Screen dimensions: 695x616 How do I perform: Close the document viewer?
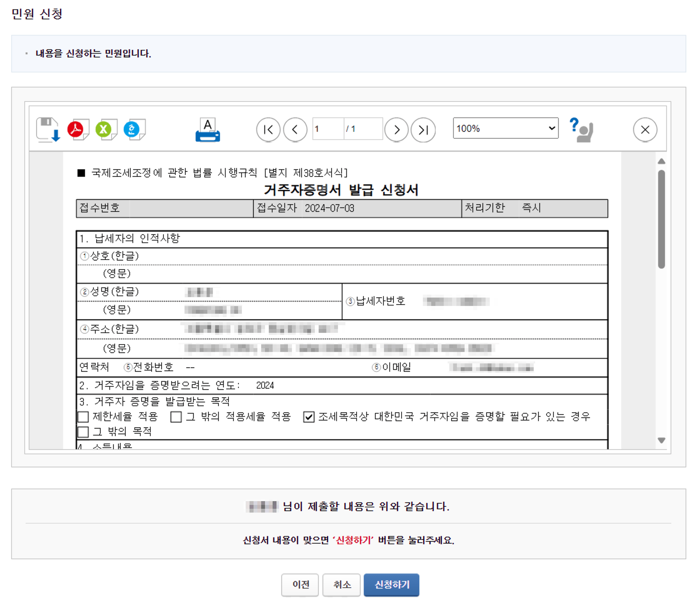[x=645, y=130]
